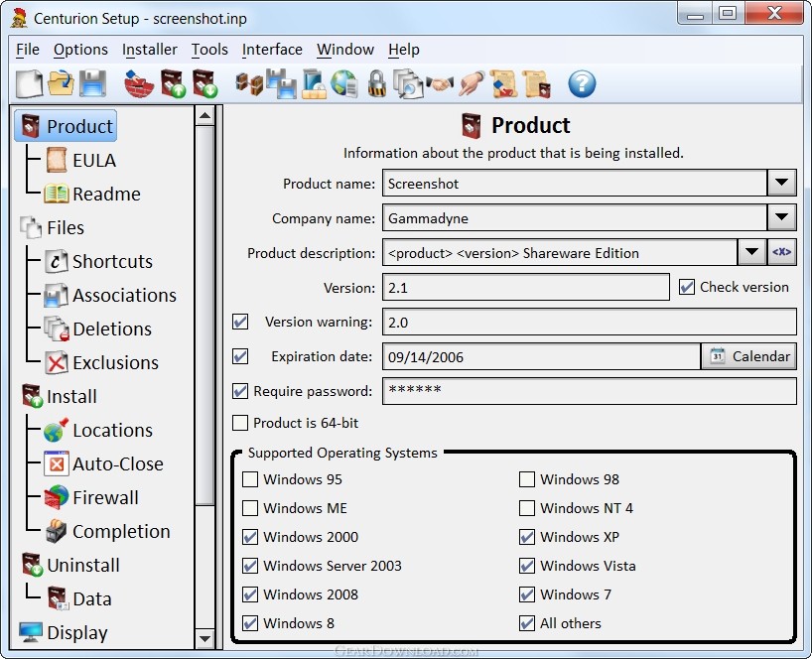Click the globe icon in toolbar
The width and height of the screenshot is (812, 659).
(344, 83)
